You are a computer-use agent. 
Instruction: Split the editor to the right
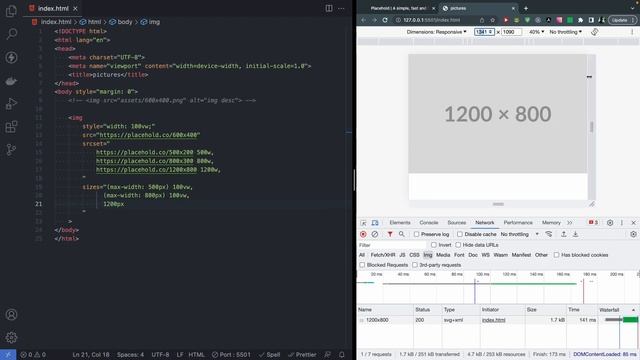329,8
